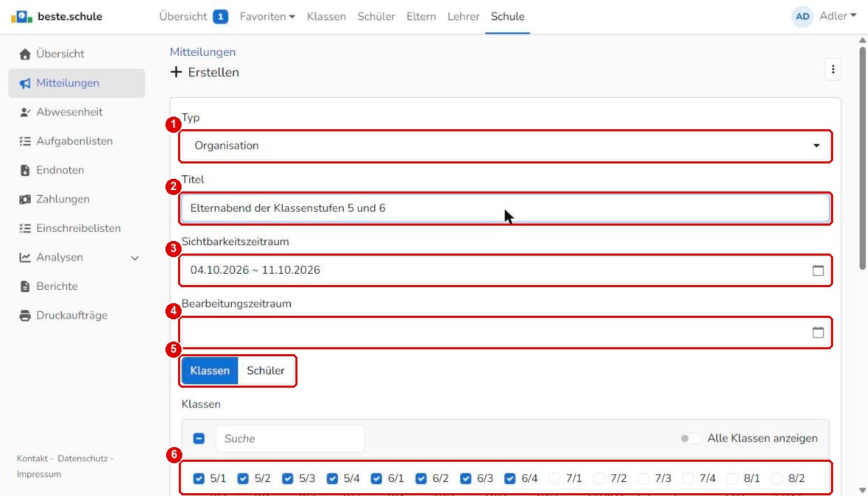The width and height of the screenshot is (868, 496).
Task: Check class 7/1 checkbox
Action: coord(554,479)
